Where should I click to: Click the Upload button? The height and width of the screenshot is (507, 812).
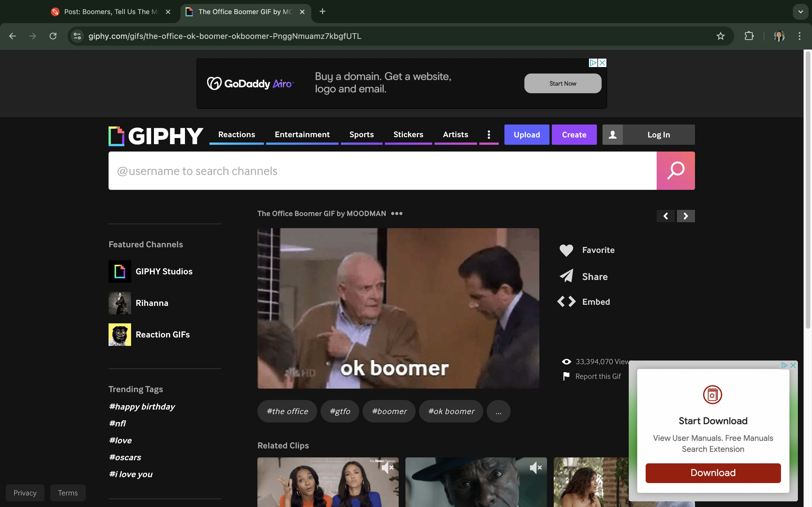526,135
